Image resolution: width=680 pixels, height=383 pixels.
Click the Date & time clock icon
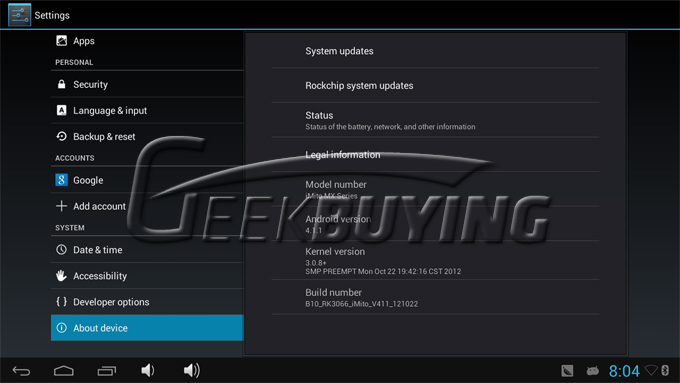(62, 249)
